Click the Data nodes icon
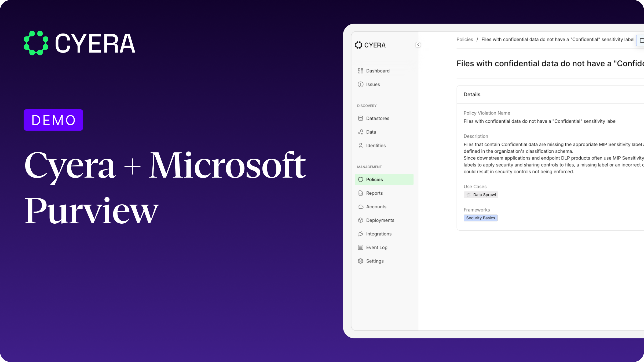644x362 pixels. [x=360, y=132]
